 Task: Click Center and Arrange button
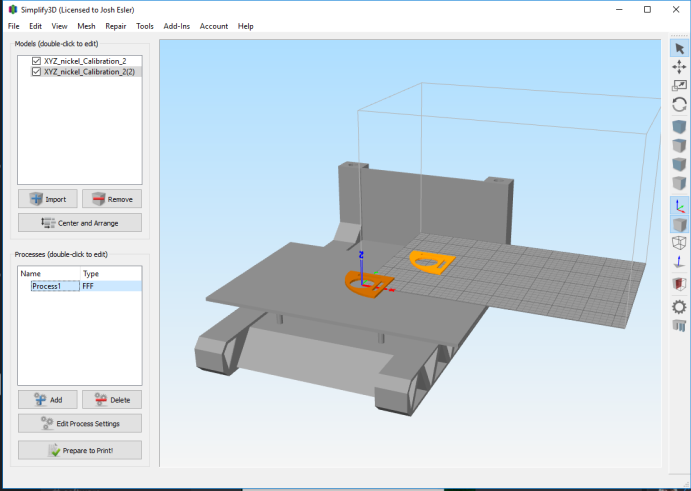coord(80,223)
